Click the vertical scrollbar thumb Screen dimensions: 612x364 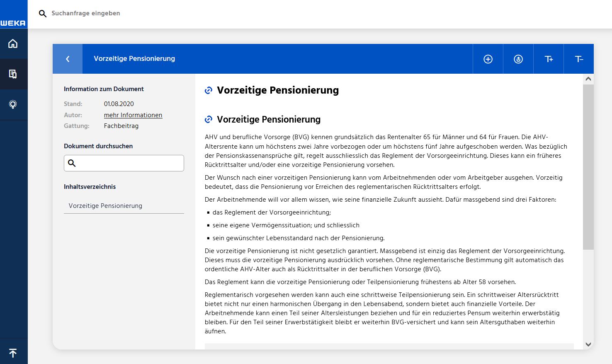click(x=588, y=166)
